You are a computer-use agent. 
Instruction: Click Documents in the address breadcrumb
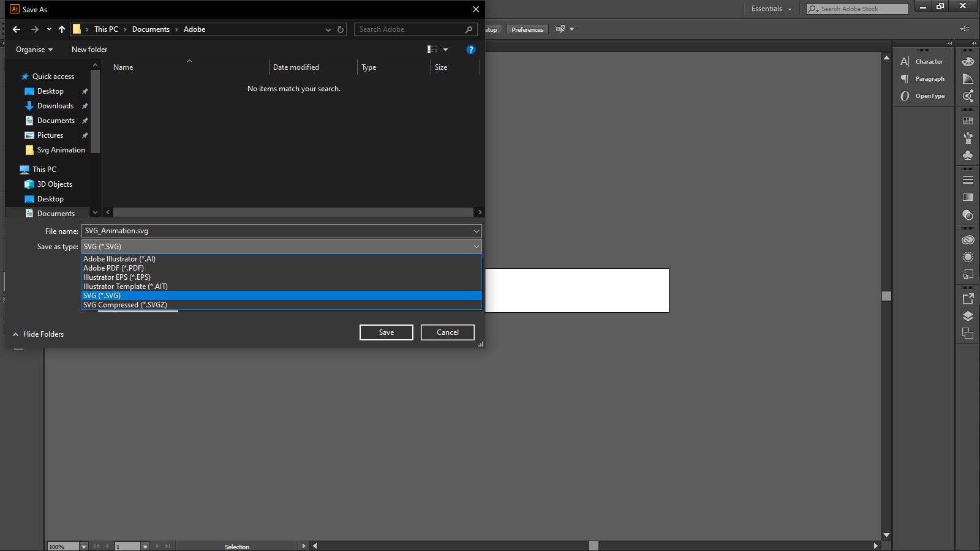pyautogui.click(x=151, y=29)
